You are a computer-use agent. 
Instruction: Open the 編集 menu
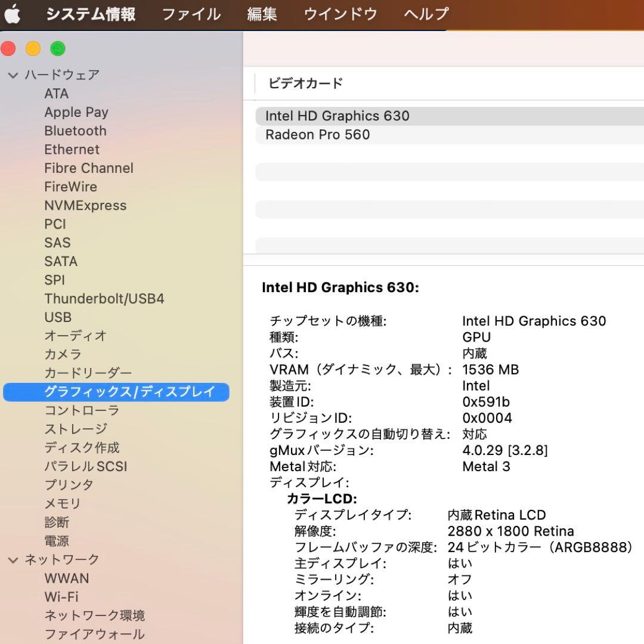(x=261, y=14)
